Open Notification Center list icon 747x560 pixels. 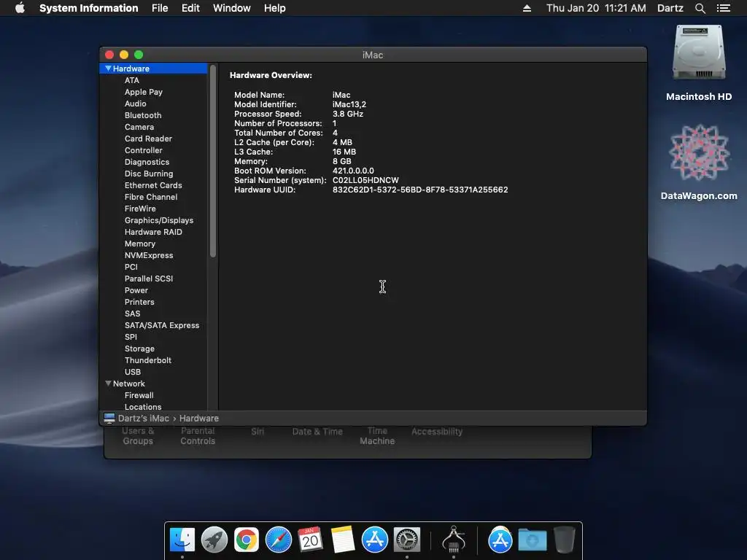click(x=724, y=8)
